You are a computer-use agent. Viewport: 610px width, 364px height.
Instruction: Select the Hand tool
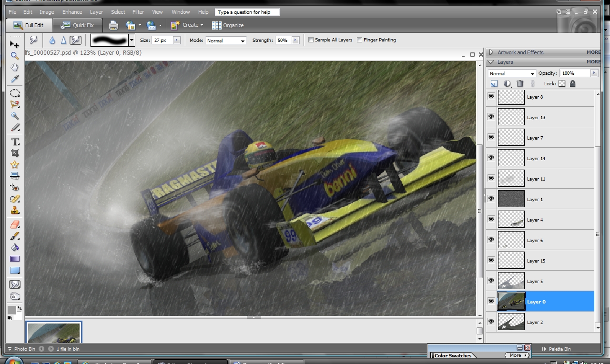point(15,67)
